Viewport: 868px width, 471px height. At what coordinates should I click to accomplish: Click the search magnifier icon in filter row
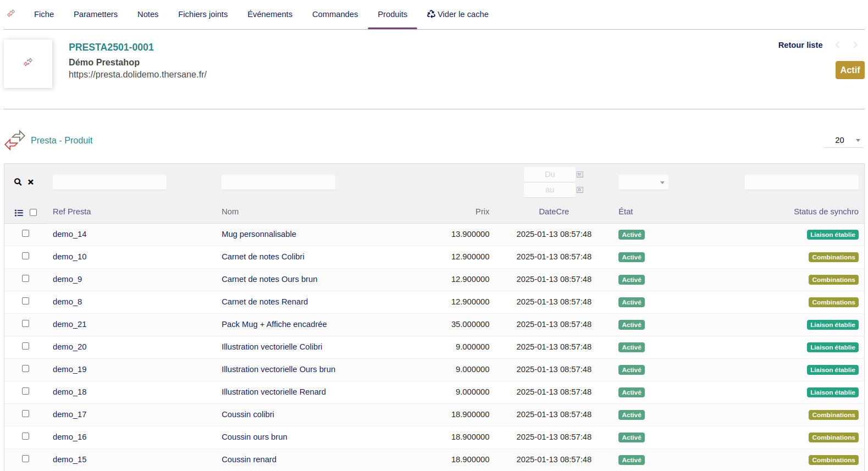click(18, 182)
